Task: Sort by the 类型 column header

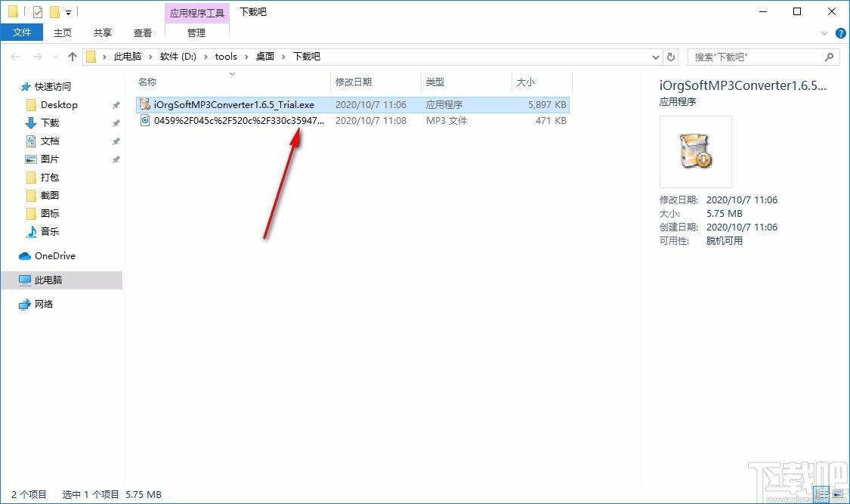Action: (x=434, y=82)
